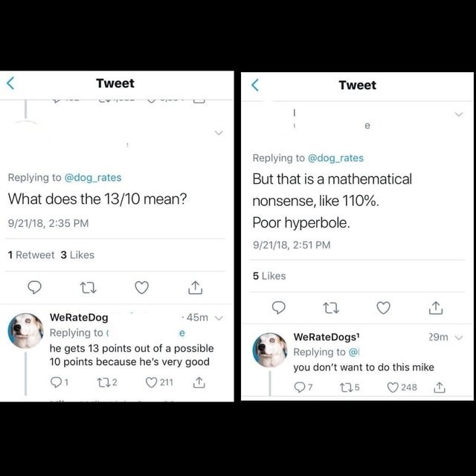The height and width of the screenshot is (476, 476).
Task: View the 5 Likes list
Action: (x=269, y=275)
